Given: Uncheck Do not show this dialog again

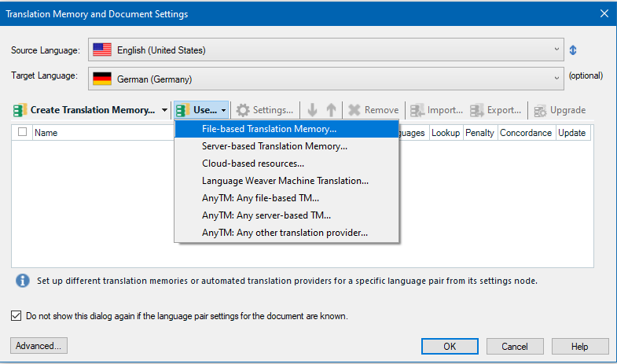Looking at the screenshot, I should (17, 315).
